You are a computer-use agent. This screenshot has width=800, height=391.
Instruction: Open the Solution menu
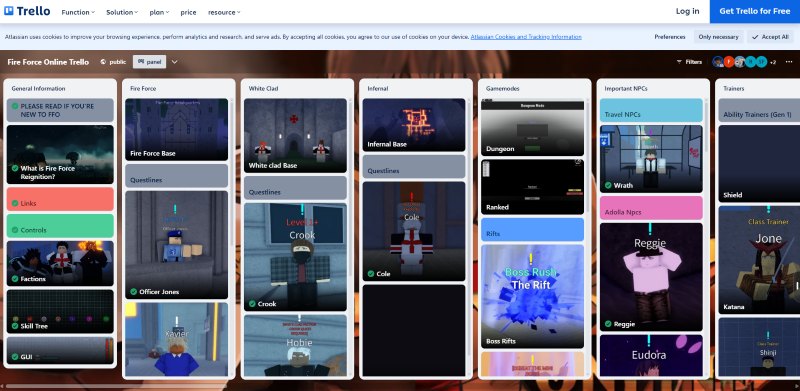[x=122, y=12]
